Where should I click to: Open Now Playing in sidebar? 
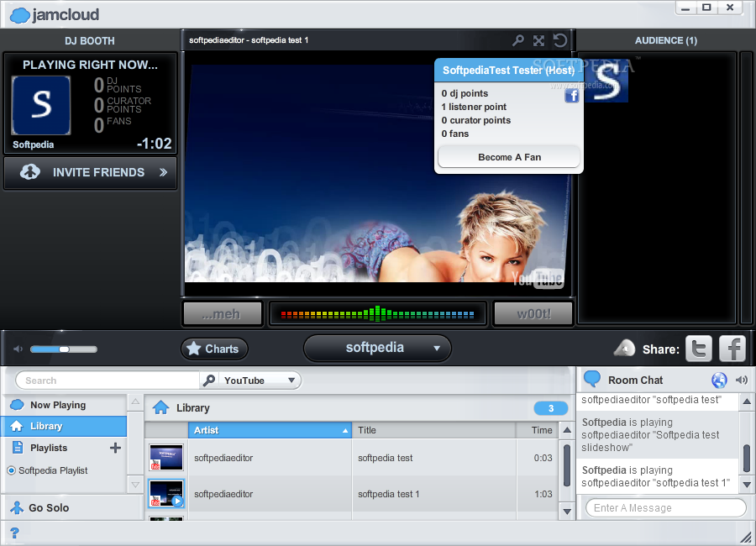click(x=64, y=405)
